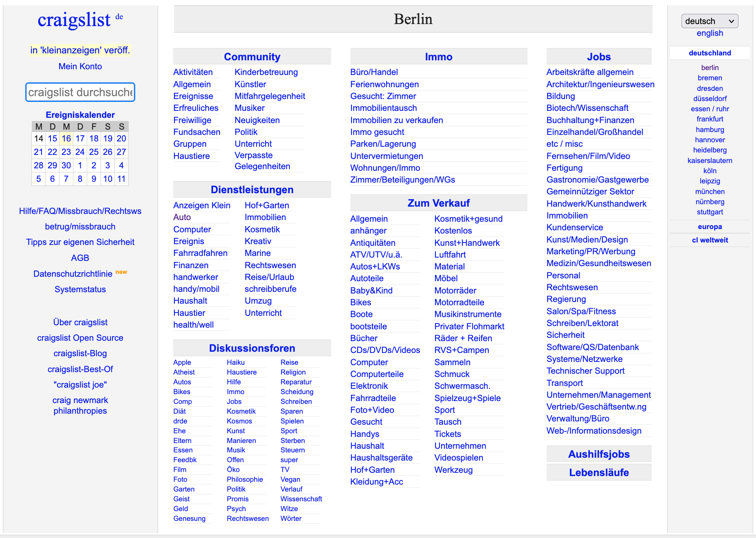Open the deutsch language dropdown
The height and width of the screenshot is (538, 756).
709,21
